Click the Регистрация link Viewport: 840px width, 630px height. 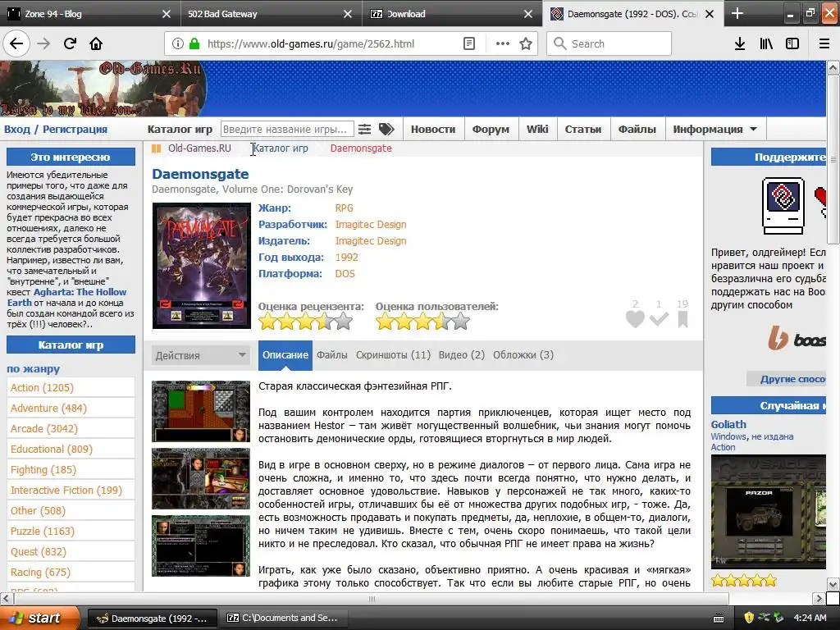[x=75, y=129]
